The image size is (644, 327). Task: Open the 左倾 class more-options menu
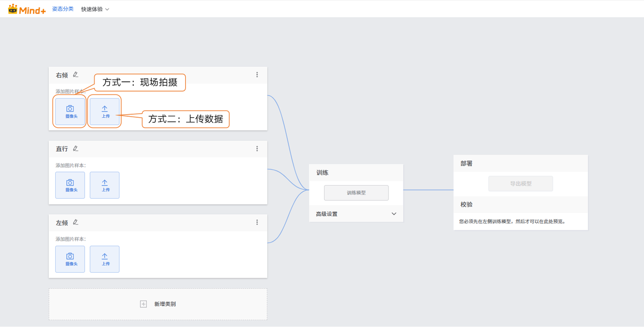pos(257,222)
